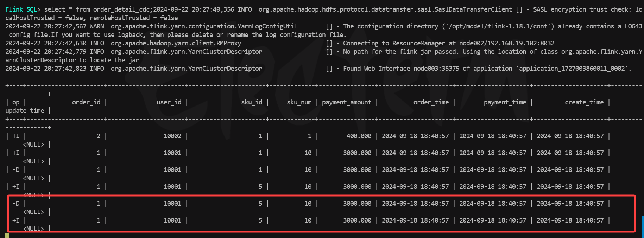Click the WARN log level text
This screenshot has width=644, height=238.
(x=97, y=26)
